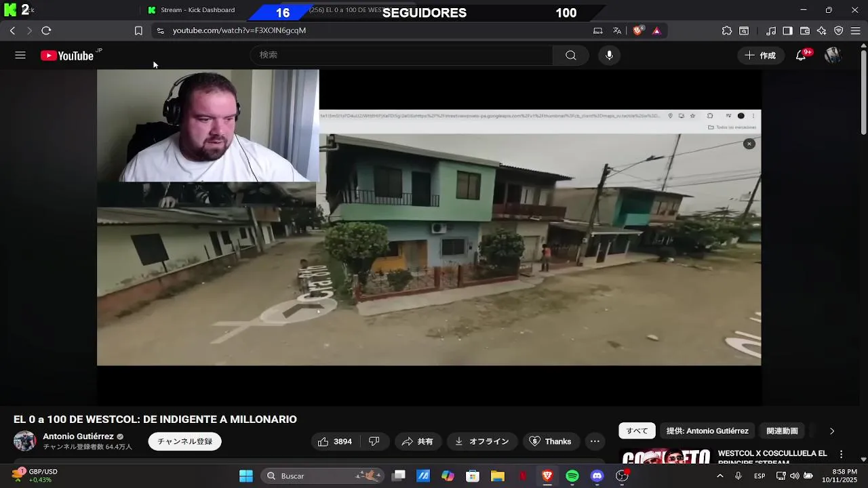Open the system volume tray icon

point(794,476)
